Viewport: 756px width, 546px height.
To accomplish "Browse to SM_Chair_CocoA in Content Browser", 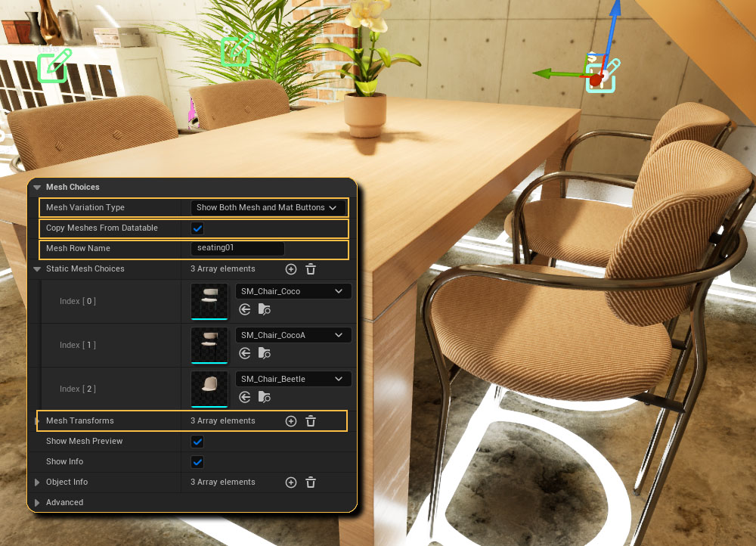I will pyautogui.click(x=264, y=353).
